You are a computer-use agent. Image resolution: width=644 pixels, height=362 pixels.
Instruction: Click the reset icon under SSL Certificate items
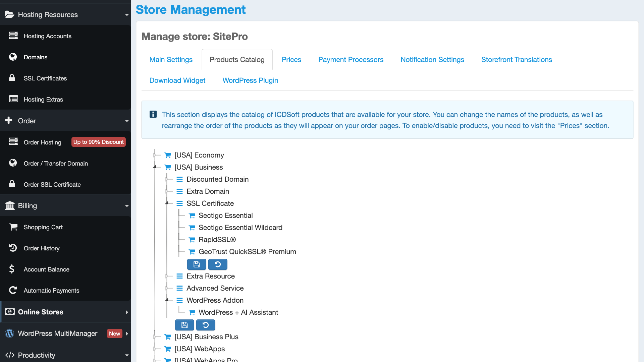coord(218,264)
